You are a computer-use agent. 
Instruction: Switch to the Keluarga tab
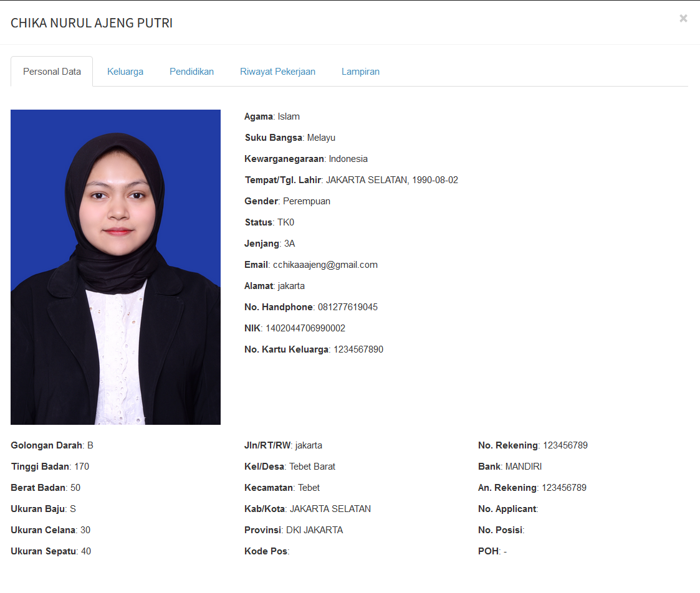pyautogui.click(x=125, y=72)
